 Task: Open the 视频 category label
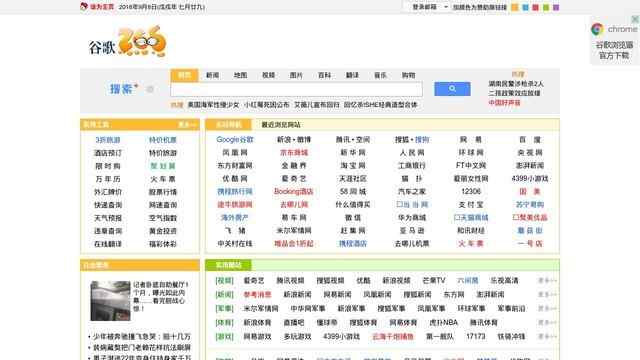[x=224, y=280]
